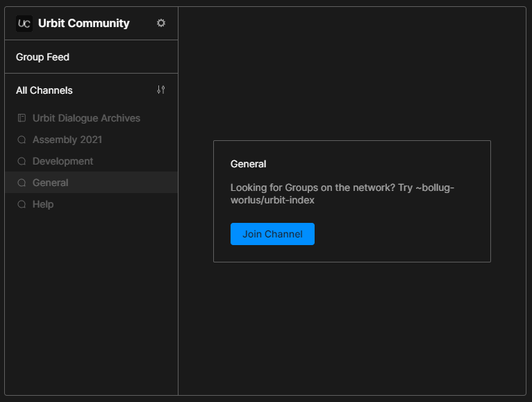Click the notebook icon beside Urbit Dialogue Archives
The width and height of the screenshot is (532, 402).
tap(22, 118)
